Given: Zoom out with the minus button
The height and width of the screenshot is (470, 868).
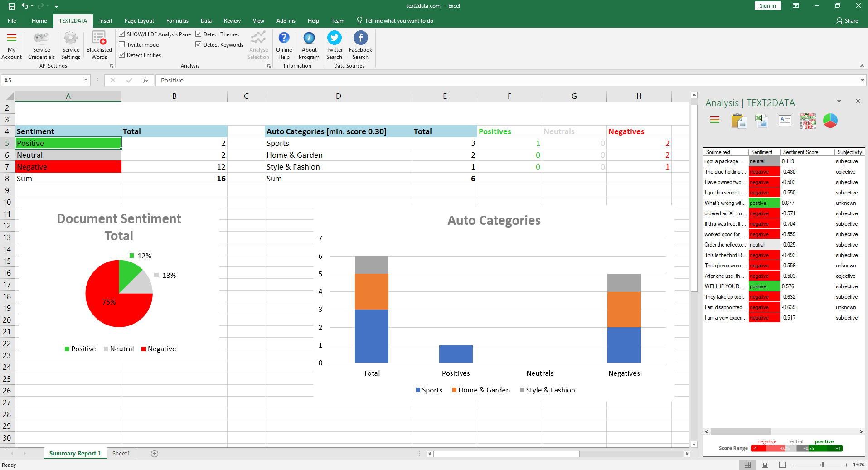Looking at the screenshot, I should click(x=795, y=465).
